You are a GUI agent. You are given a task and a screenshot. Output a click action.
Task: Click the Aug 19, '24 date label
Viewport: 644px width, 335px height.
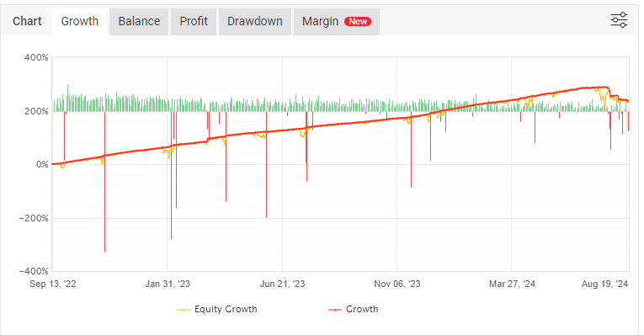[604, 284]
